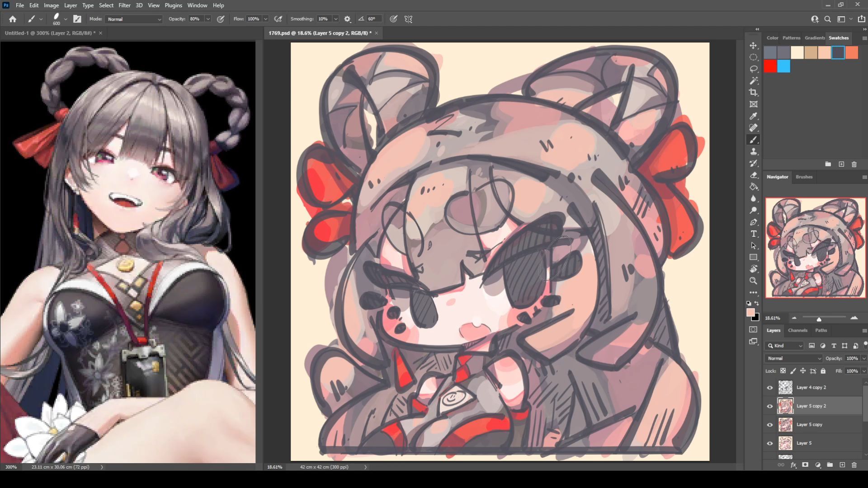Select the Hand tool
The image size is (868, 488).
click(754, 269)
